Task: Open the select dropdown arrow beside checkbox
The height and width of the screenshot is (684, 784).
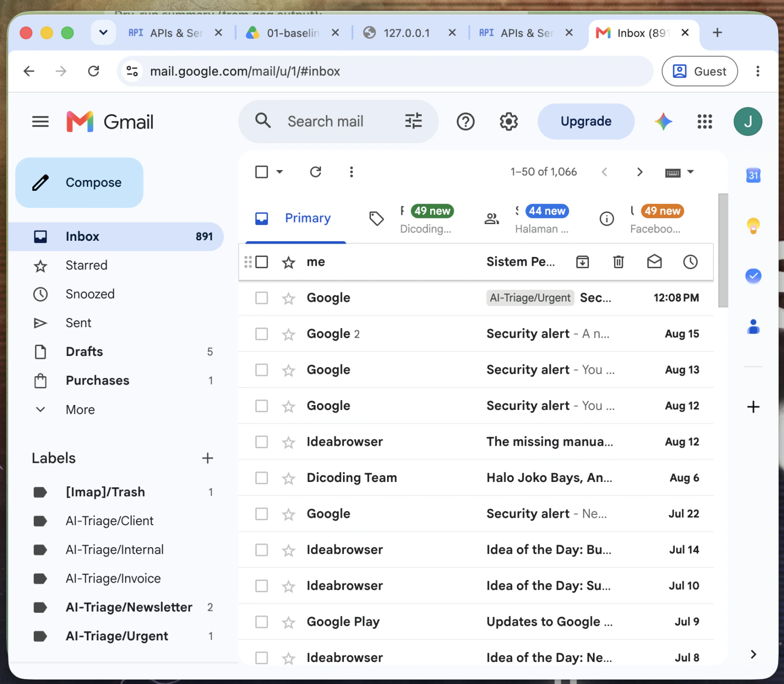Action: pyautogui.click(x=279, y=172)
